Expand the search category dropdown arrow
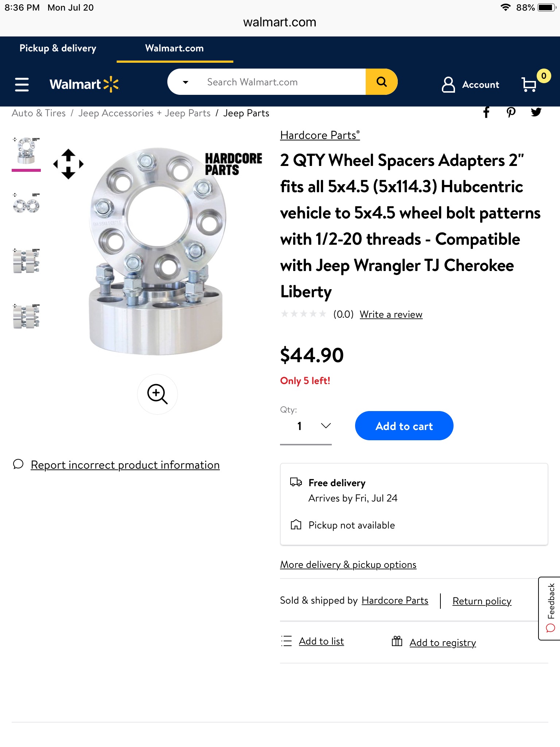 tap(185, 82)
